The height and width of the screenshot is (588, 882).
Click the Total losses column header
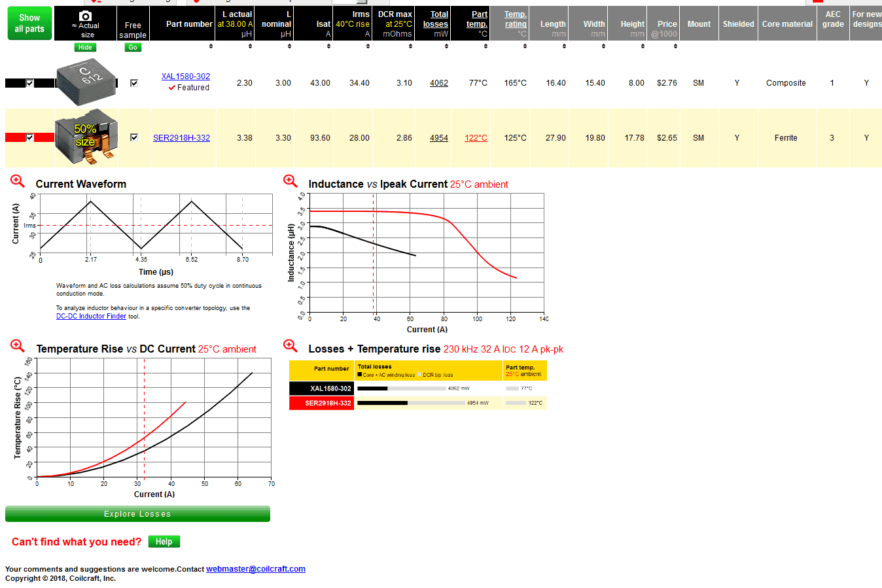point(436,19)
